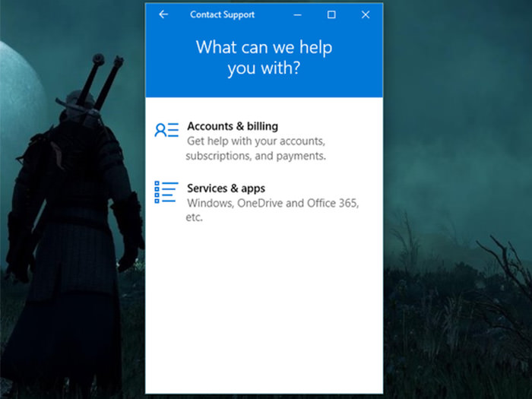Minimize the Contact Support window
The image size is (532, 399).
coord(297,14)
